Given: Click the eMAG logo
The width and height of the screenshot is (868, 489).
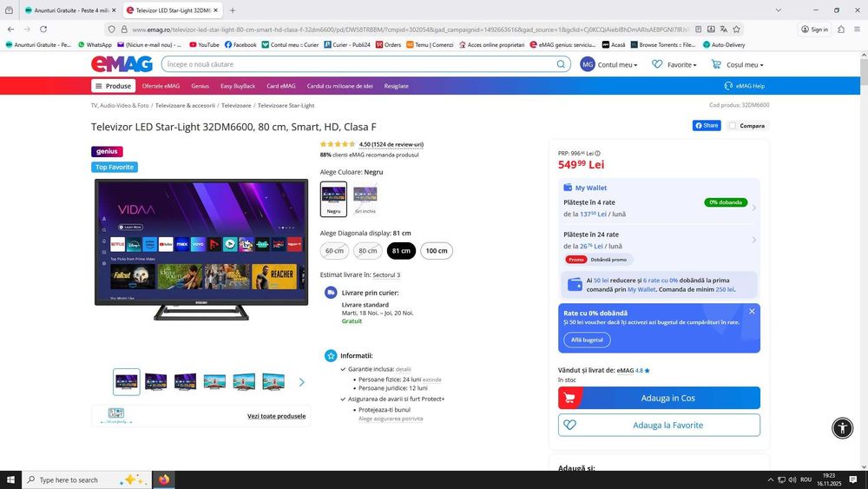Looking at the screenshot, I should tap(122, 64).
